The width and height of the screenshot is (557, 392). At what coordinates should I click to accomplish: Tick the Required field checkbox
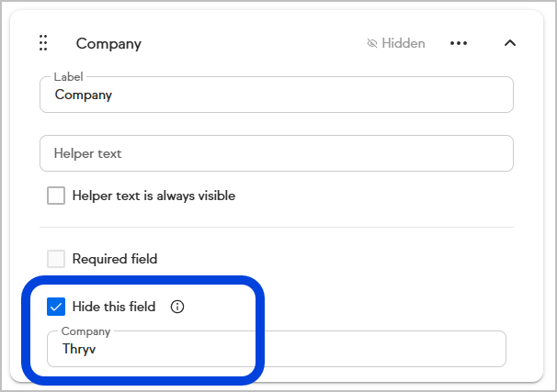[56, 259]
